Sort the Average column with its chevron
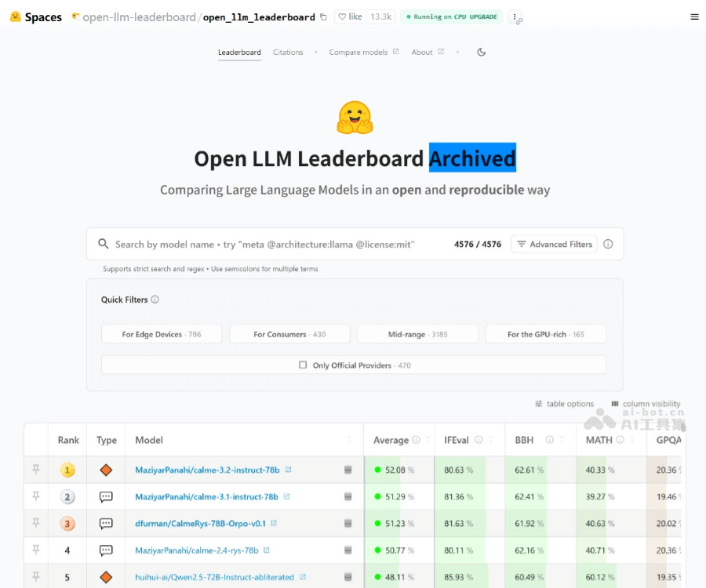Screen dimensions: 706x588 pyautogui.click(x=428, y=440)
